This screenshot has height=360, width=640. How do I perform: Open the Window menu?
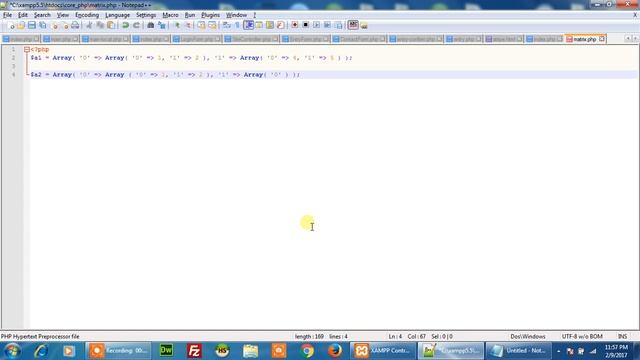tap(236, 15)
